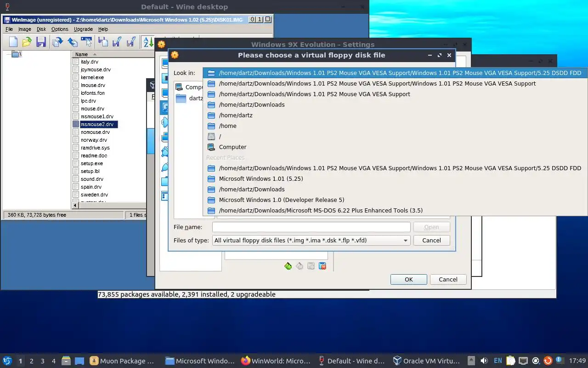The image size is (588, 368).
Task: Click the add hard disk icon in Settings storage toolbar
Action: tap(311, 266)
